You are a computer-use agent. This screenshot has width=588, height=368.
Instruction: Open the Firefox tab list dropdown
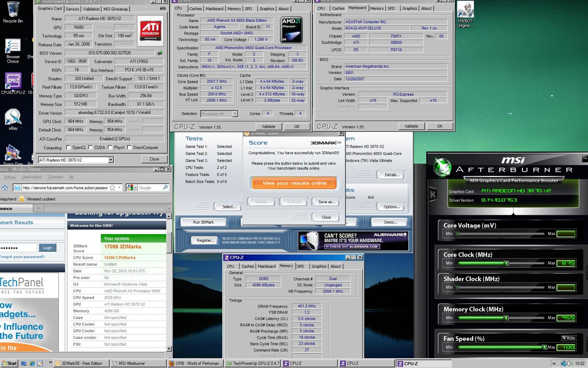[168, 208]
